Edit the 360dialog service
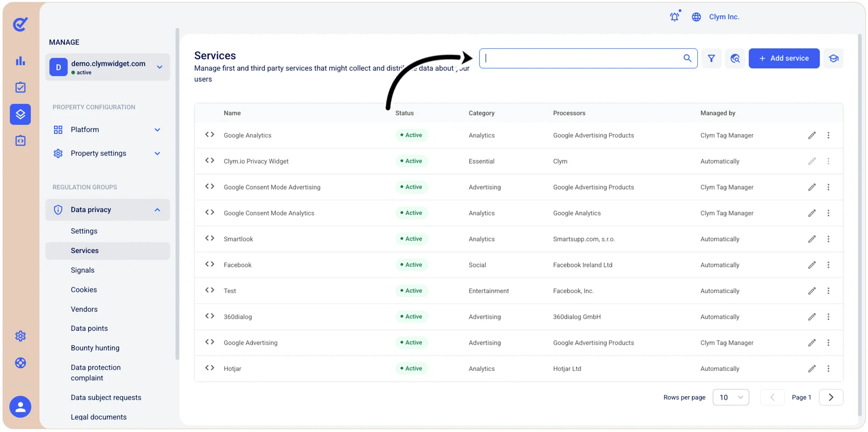Viewport: 868px width, 432px height. 812,317
